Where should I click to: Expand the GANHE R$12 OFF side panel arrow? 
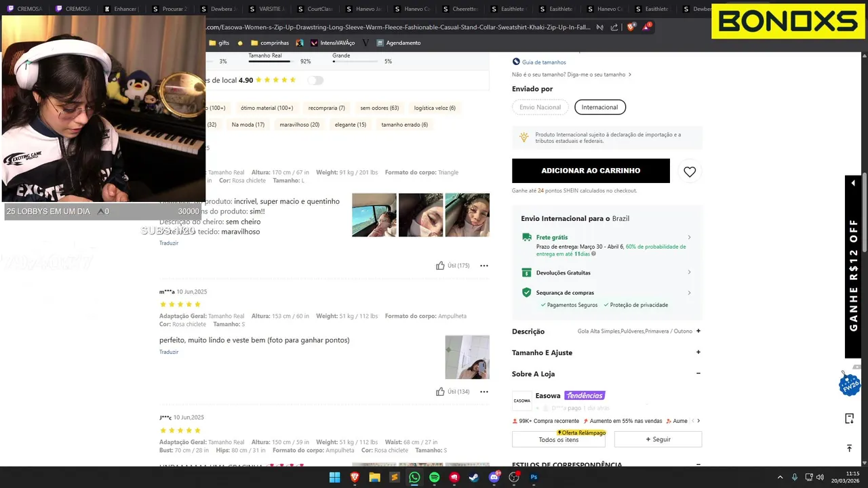[x=853, y=183]
